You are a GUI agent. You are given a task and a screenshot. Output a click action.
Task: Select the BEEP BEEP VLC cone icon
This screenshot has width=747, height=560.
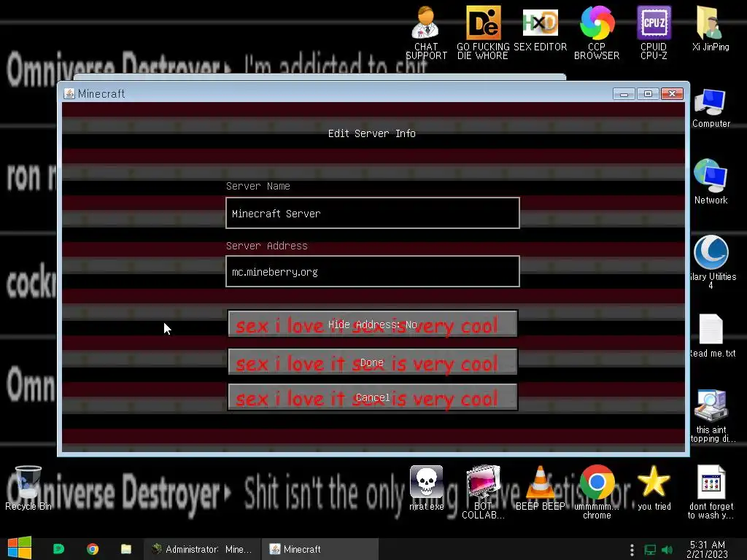click(x=540, y=488)
